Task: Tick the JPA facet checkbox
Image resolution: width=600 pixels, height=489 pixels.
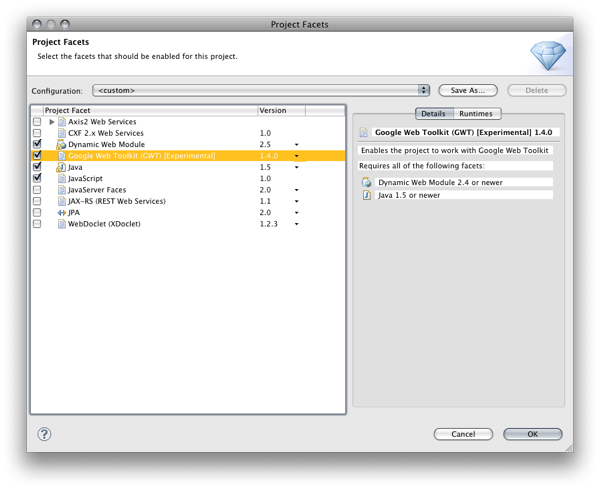Action: pyautogui.click(x=37, y=212)
